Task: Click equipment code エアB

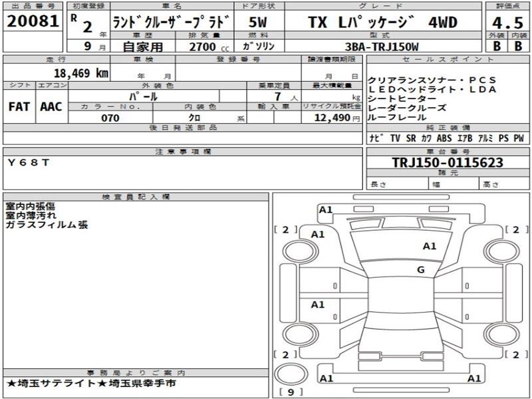Action: point(465,138)
